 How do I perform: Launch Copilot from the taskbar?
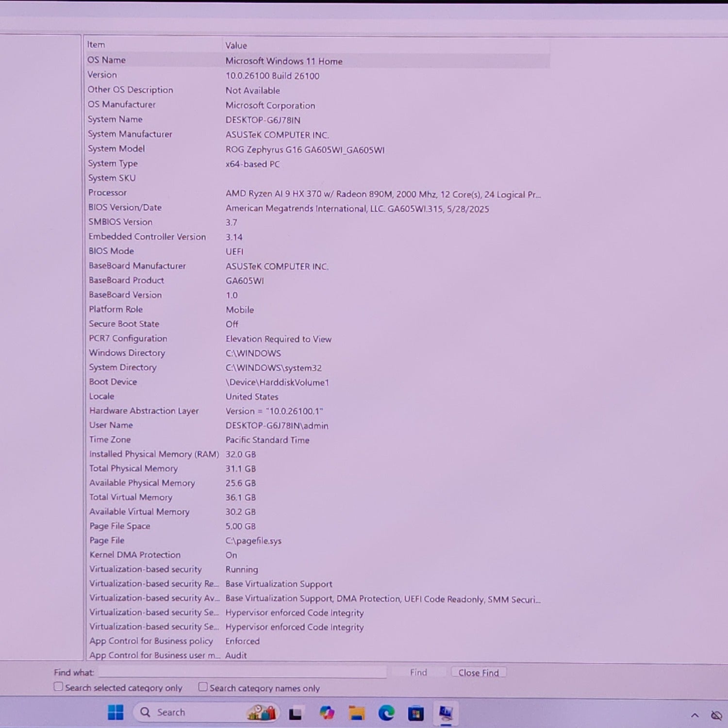click(x=327, y=713)
